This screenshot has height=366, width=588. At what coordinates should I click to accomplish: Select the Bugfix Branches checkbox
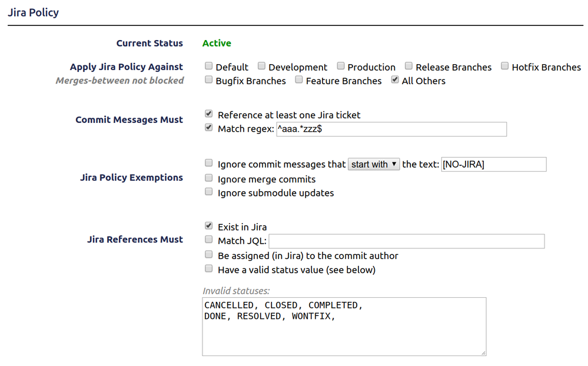click(x=208, y=79)
